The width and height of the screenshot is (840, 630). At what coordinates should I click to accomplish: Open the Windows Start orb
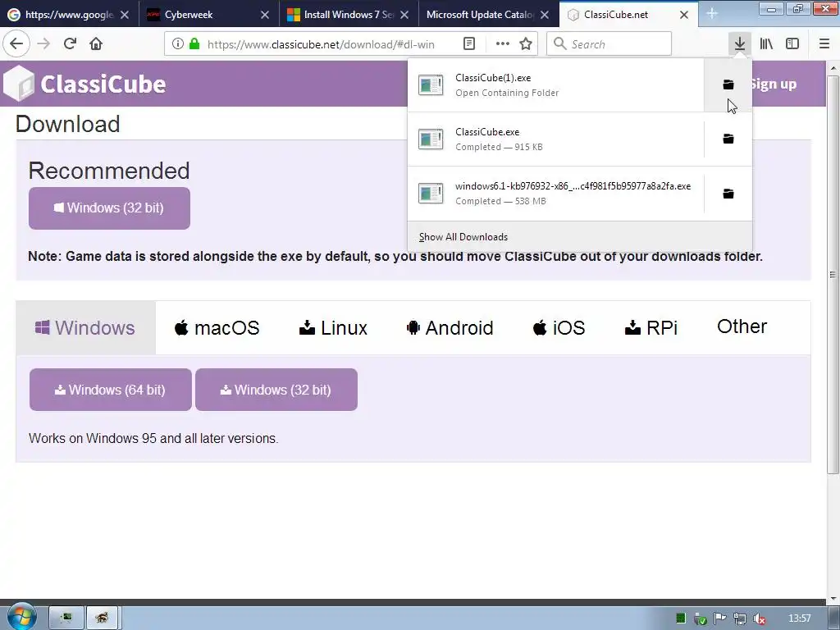21,616
